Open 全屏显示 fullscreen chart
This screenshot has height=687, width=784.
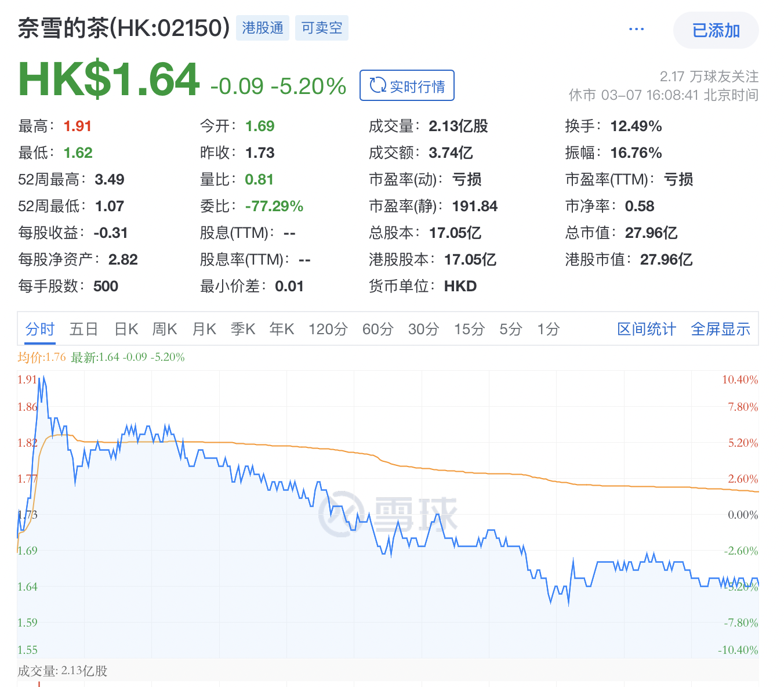(x=721, y=329)
